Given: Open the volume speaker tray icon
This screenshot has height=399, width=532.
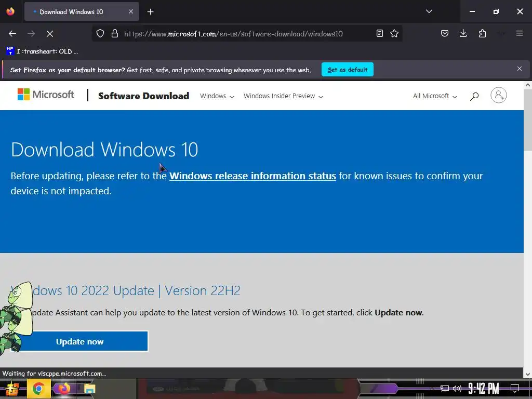Looking at the screenshot, I should pos(457,389).
